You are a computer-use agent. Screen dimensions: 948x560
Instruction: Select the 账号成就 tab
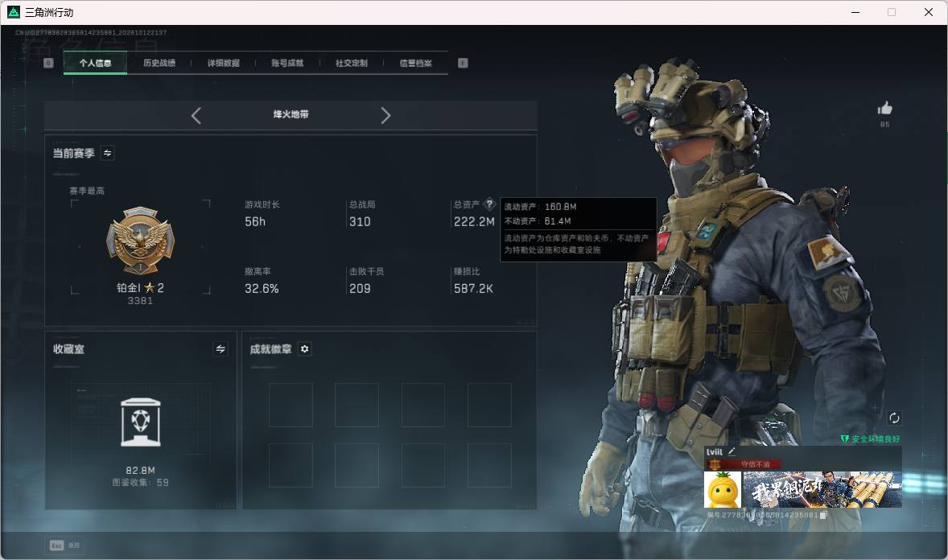click(x=287, y=63)
